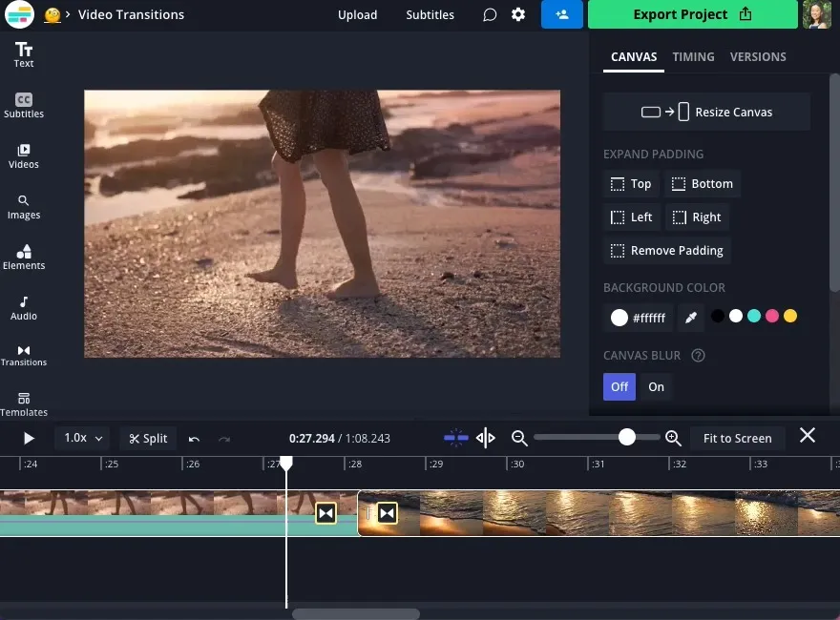Pick color with the eyedropper tool
The height and width of the screenshot is (620, 840).
[x=691, y=318]
